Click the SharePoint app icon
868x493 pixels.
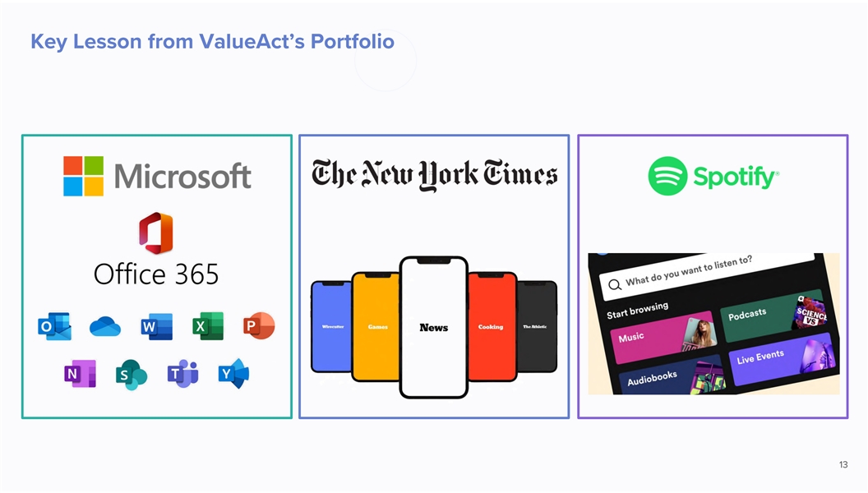coord(131,374)
